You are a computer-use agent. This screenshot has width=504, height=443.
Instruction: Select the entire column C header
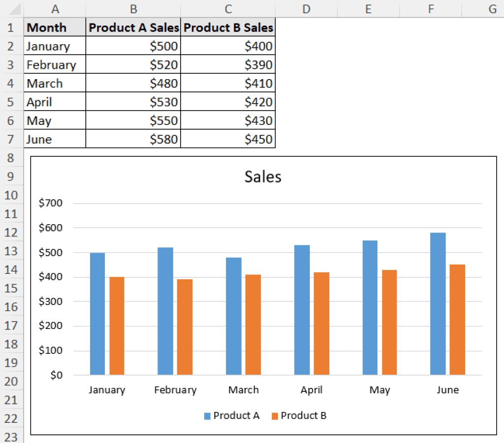click(228, 8)
